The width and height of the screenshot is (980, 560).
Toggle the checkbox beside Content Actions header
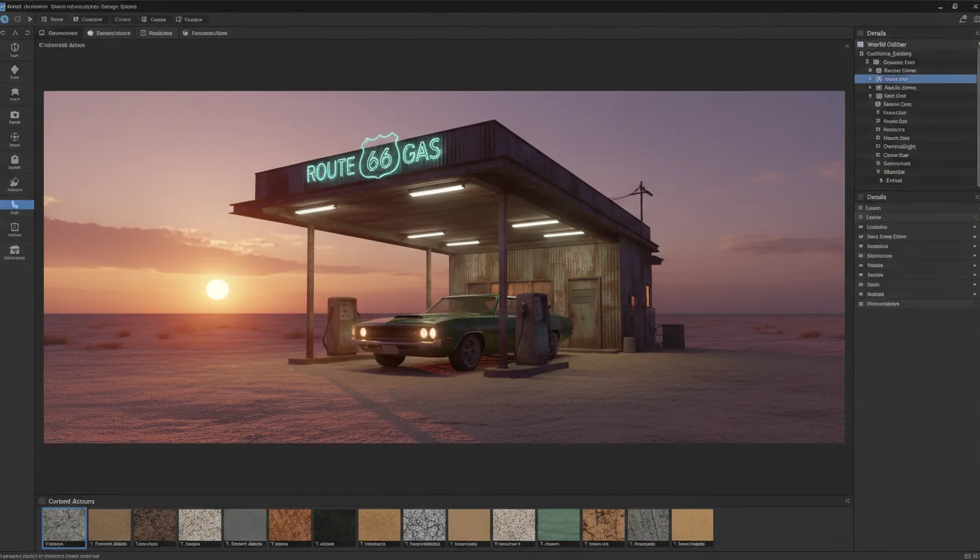pyautogui.click(x=42, y=501)
